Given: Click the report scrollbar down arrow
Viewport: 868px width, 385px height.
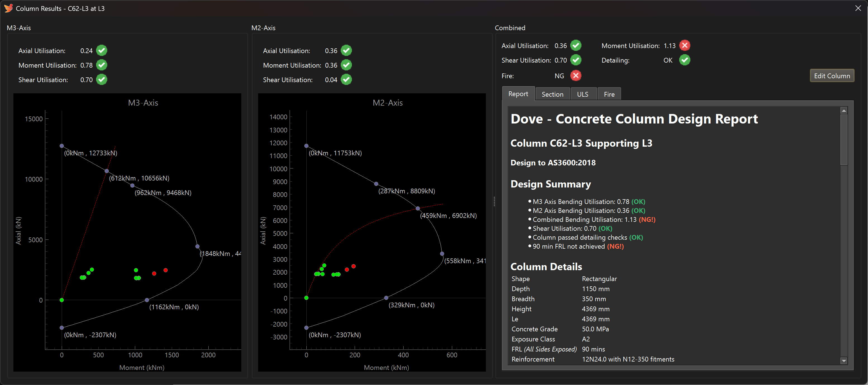Looking at the screenshot, I should tap(843, 361).
